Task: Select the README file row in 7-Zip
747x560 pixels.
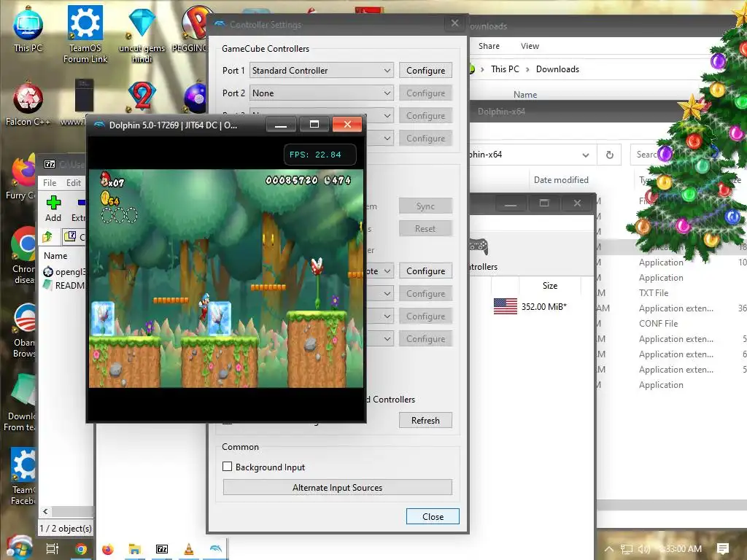Action: pyautogui.click(x=66, y=286)
